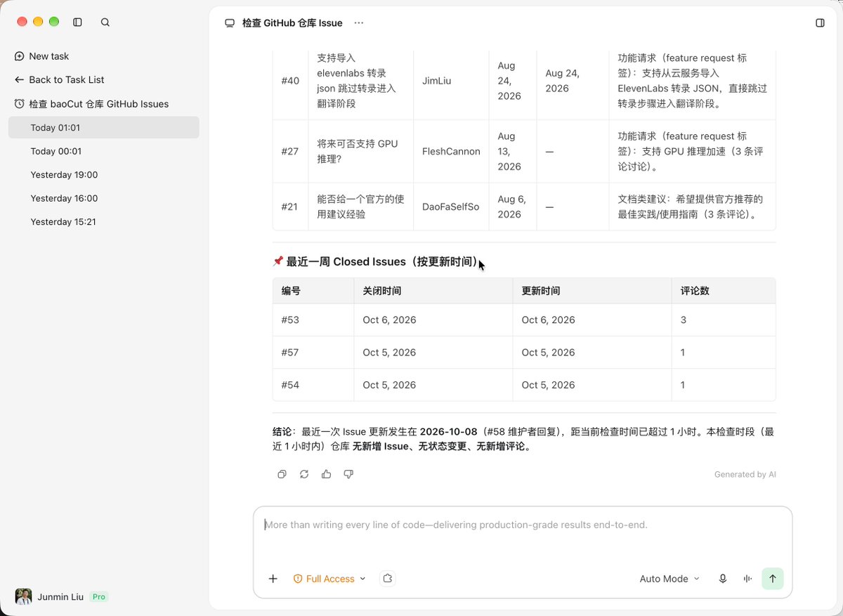Image resolution: width=843 pixels, height=616 pixels.
Task: Click the thumbs down icon
Action: pyautogui.click(x=348, y=474)
